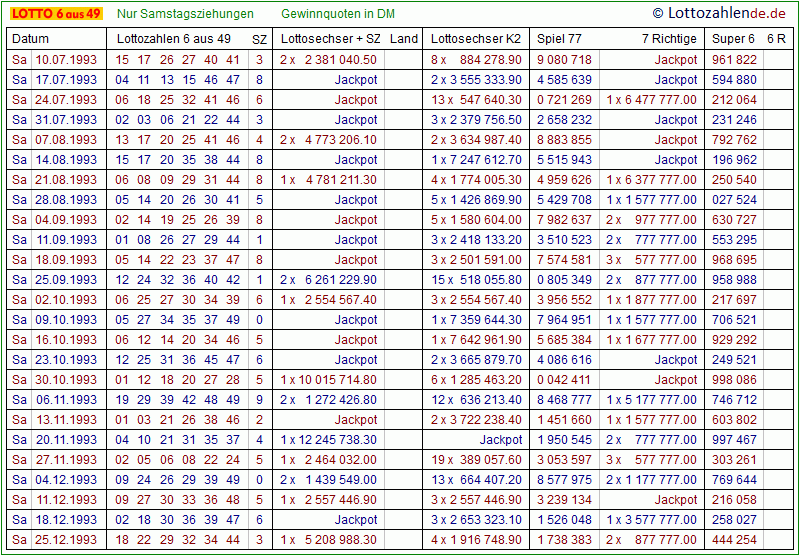Click the Lottosechser K2 column header
The height and width of the screenshot is (560, 800).
tap(476, 39)
